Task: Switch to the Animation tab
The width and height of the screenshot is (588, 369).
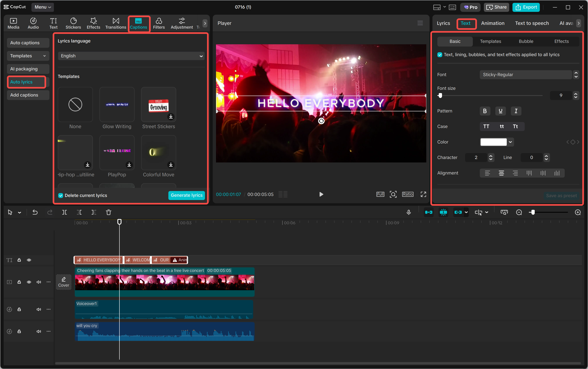Action: (493, 23)
